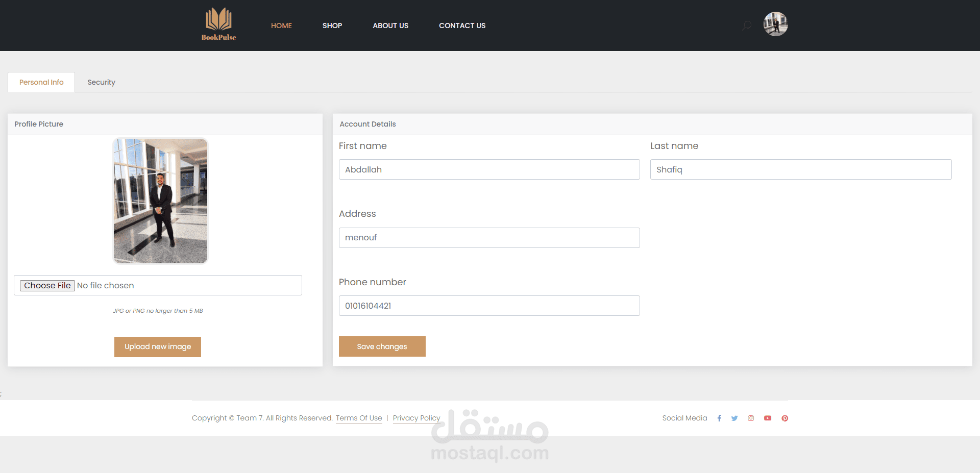Open Privacy Policy link
The image size is (980, 473).
[x=416, y=418]
